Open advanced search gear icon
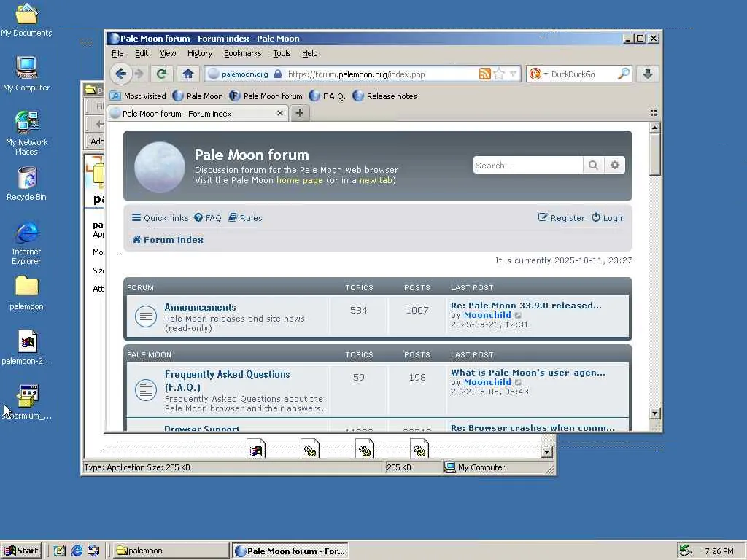Image resolution: width=747 pixels, height=560 pixels. 614,166
